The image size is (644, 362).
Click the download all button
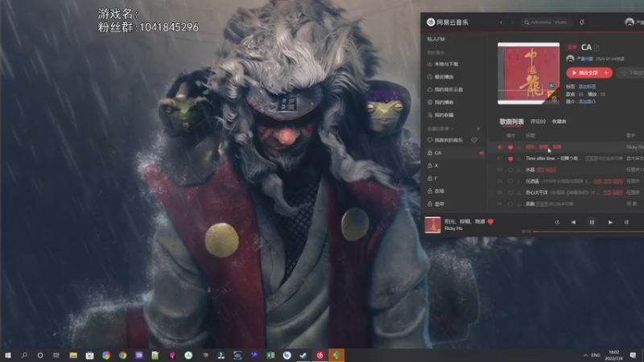(631, 73)
